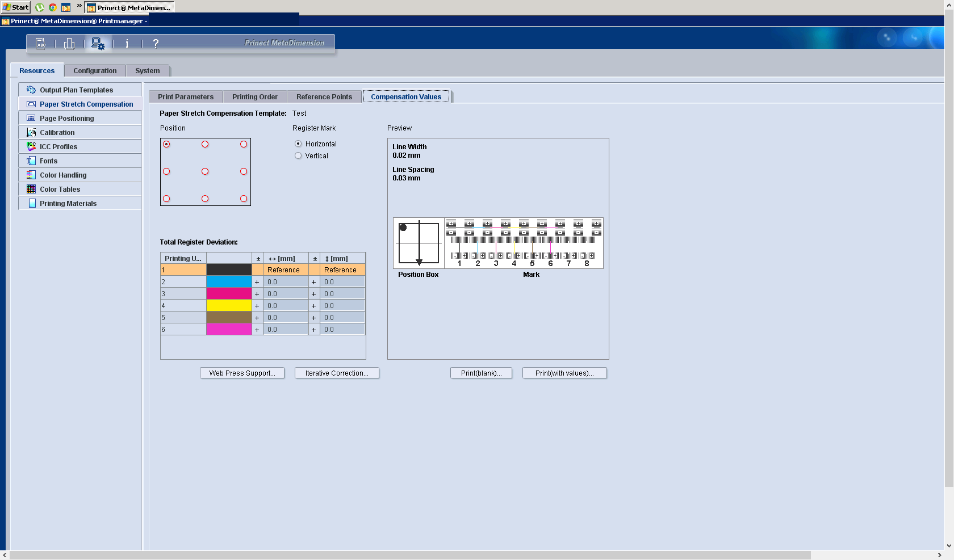Click the administration computer-gear toolbar icon
Screen dimensions: 954x560
98,44
